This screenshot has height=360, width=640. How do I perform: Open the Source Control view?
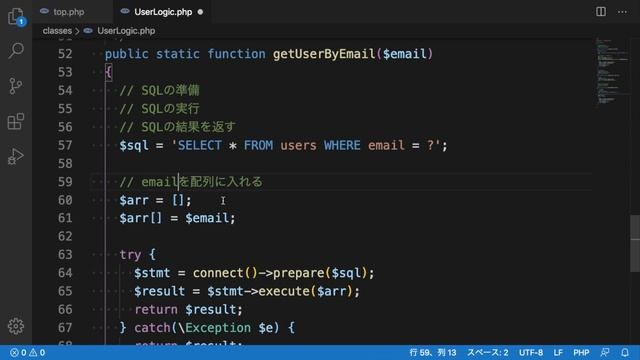(16, 86)
